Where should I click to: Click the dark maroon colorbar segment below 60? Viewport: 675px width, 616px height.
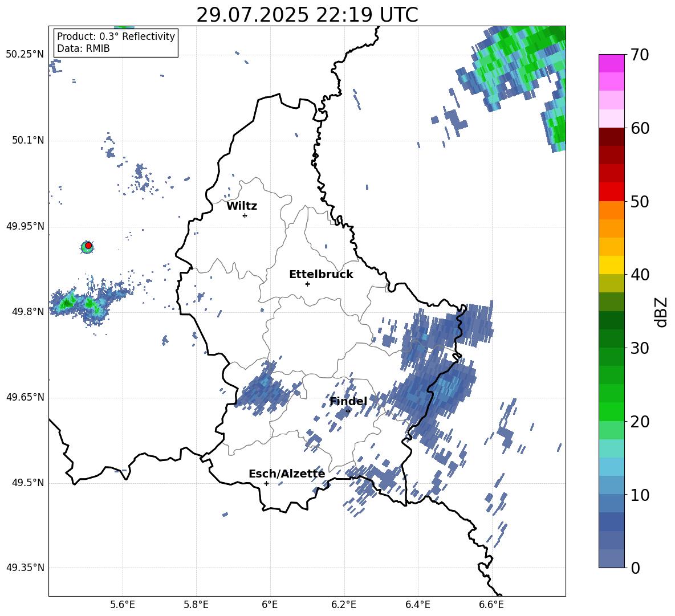611,137
